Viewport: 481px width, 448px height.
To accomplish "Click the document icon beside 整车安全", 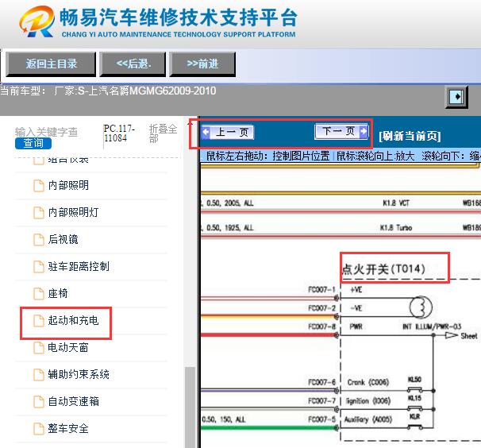I will click(39, 429).
